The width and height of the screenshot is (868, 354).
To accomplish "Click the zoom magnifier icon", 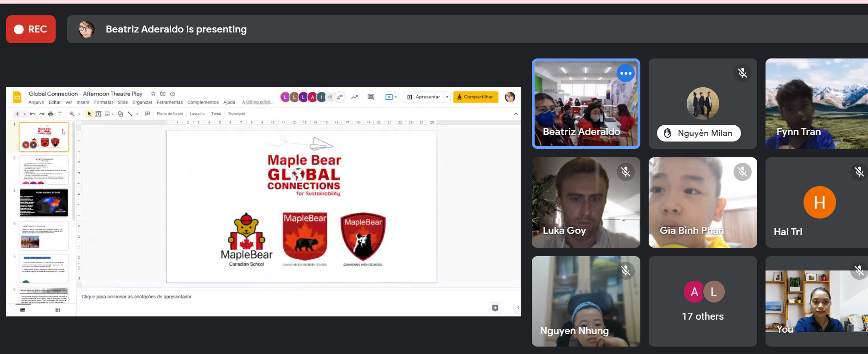I will [72, 114].
